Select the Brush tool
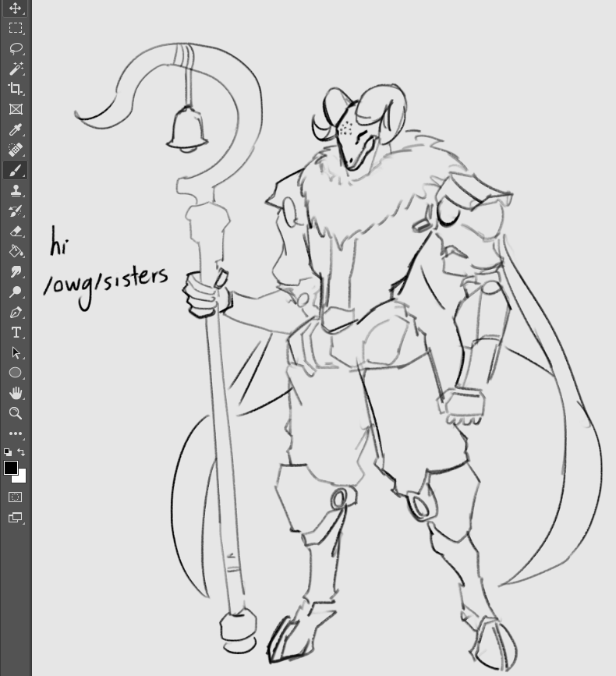616x676 pixels. [x=16, y=170]
